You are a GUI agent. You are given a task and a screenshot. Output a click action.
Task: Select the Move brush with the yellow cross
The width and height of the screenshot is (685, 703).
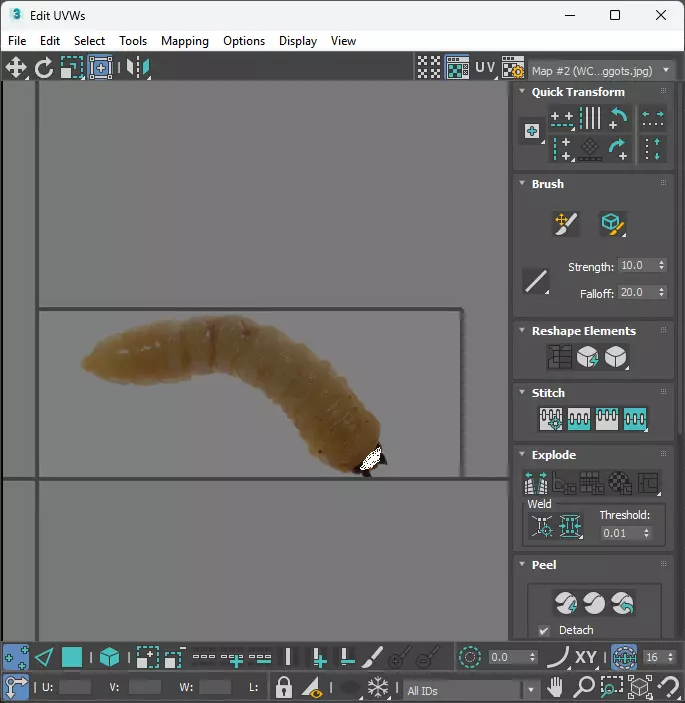click(566, 224)
